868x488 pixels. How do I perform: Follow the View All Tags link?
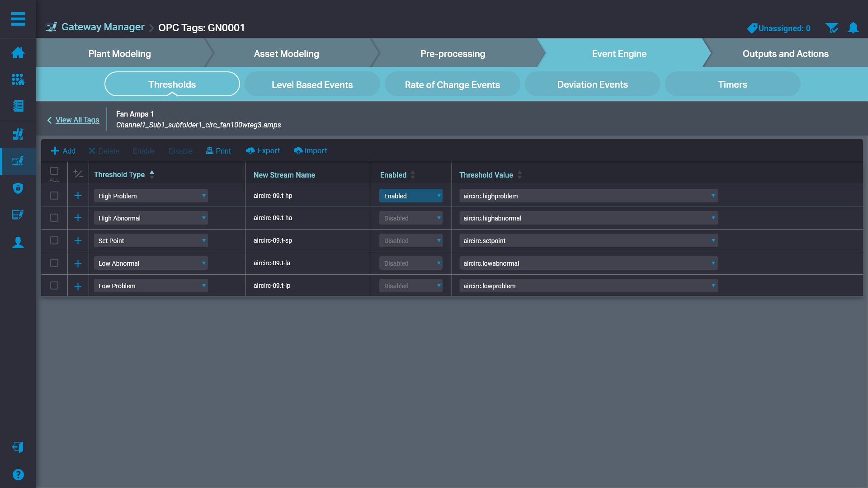77,120
